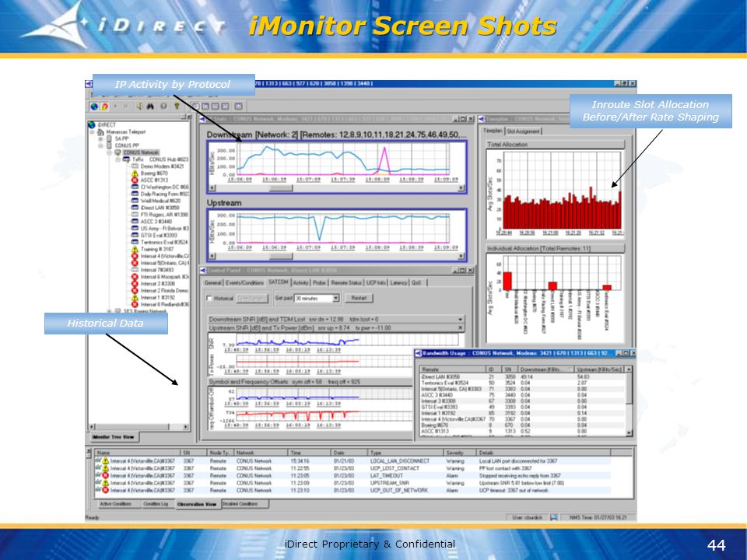Click the red-and-yellow icon beside the toolbar globe
This screenshot has height=560, width=747.
tap(104, 107)
